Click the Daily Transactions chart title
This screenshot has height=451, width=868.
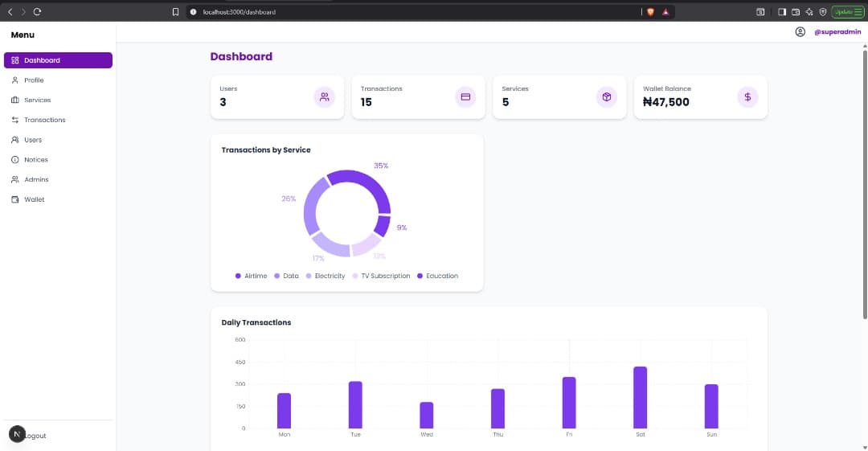click(x=256, y=322)
